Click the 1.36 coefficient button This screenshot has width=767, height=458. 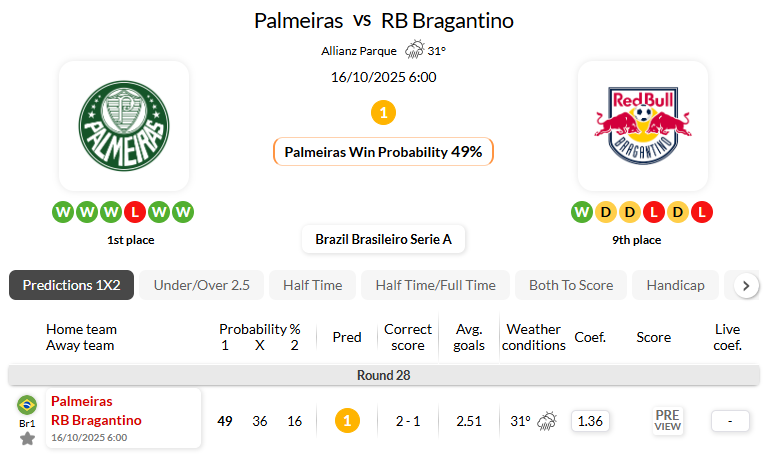[590, 421]
